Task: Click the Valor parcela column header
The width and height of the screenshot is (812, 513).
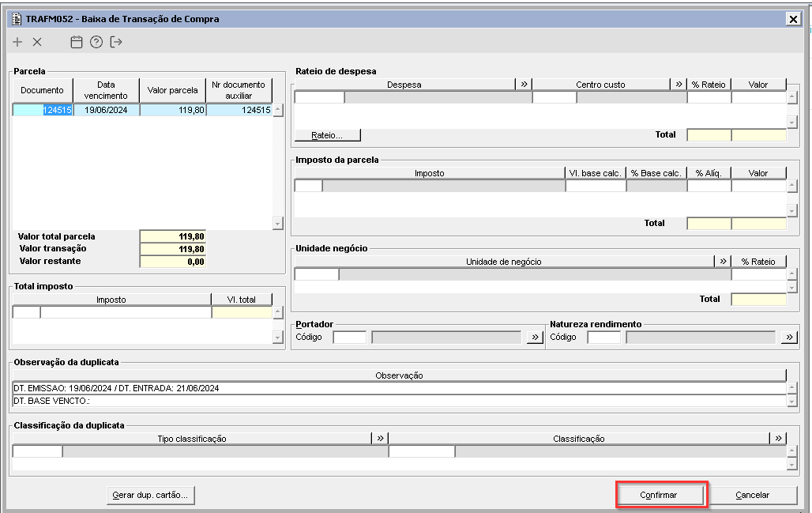Action: coord(173,90)
